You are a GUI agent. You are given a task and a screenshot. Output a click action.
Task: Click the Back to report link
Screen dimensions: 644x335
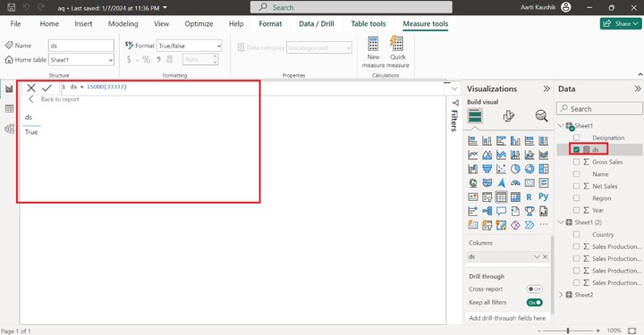(60, 99)
